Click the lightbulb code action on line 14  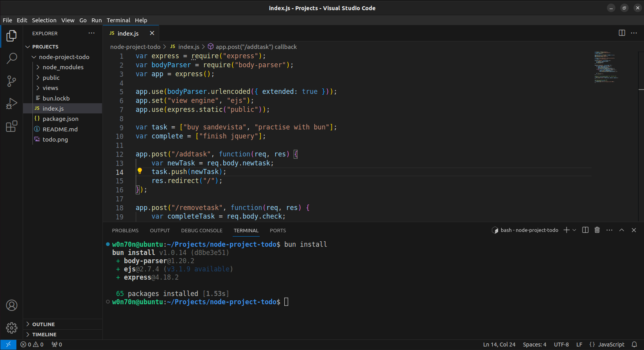click(x=140, y=171)
